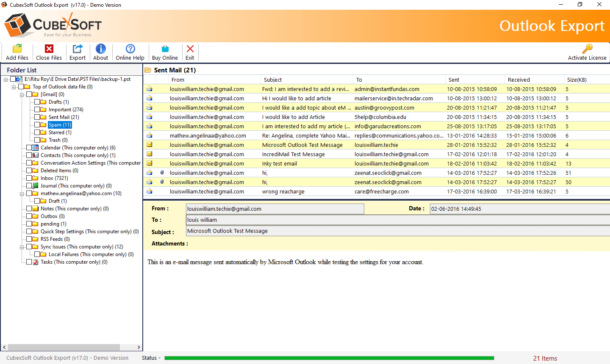Viewport: 610px width, 364px height.
Task: Sort by the Received column header
Action: (535, 80)
